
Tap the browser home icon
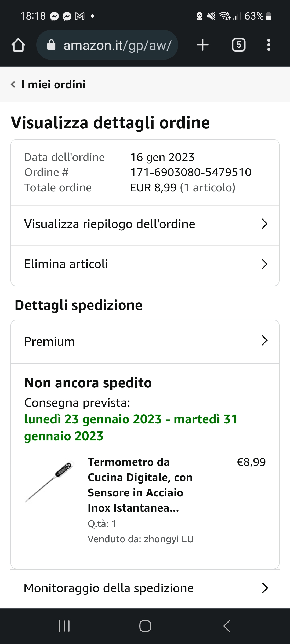click(x=18, y=45)
